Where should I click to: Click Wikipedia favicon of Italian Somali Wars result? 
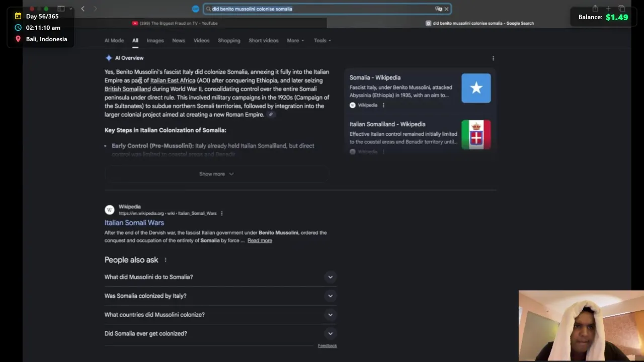pos(110,210)
